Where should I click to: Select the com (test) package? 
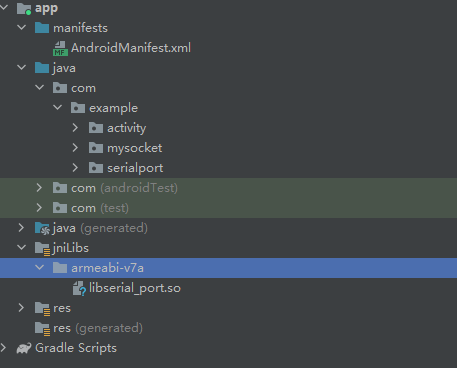[x=228, y=208]
